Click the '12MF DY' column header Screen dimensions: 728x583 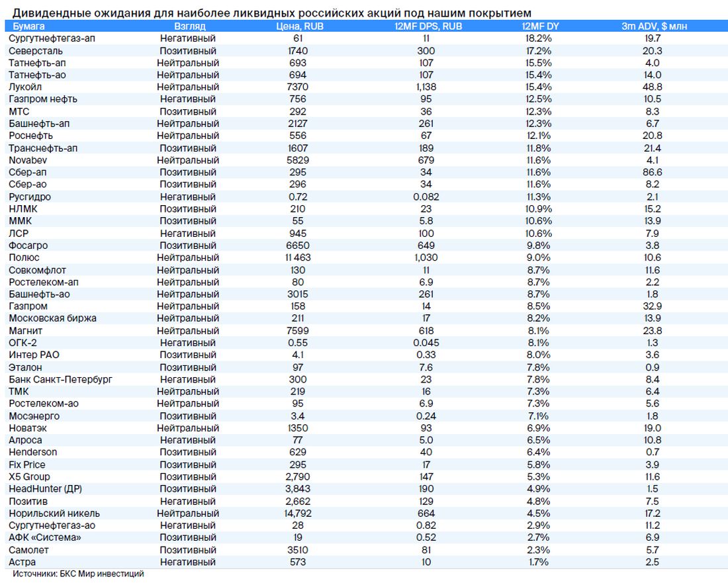(x=541, y=26)
